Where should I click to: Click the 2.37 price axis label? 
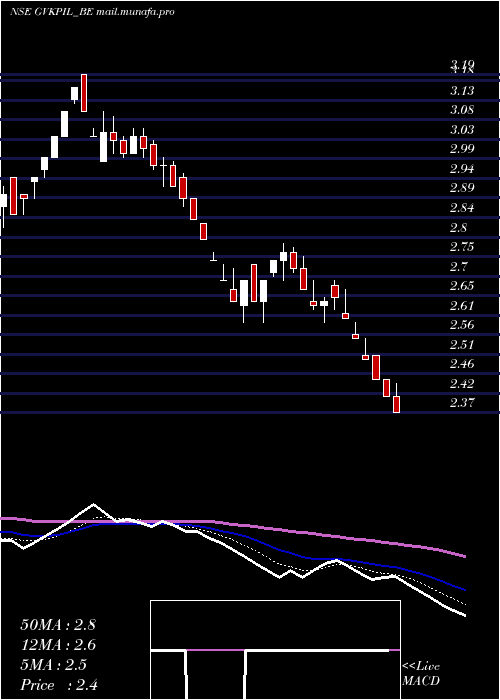(x=462, y=402)
